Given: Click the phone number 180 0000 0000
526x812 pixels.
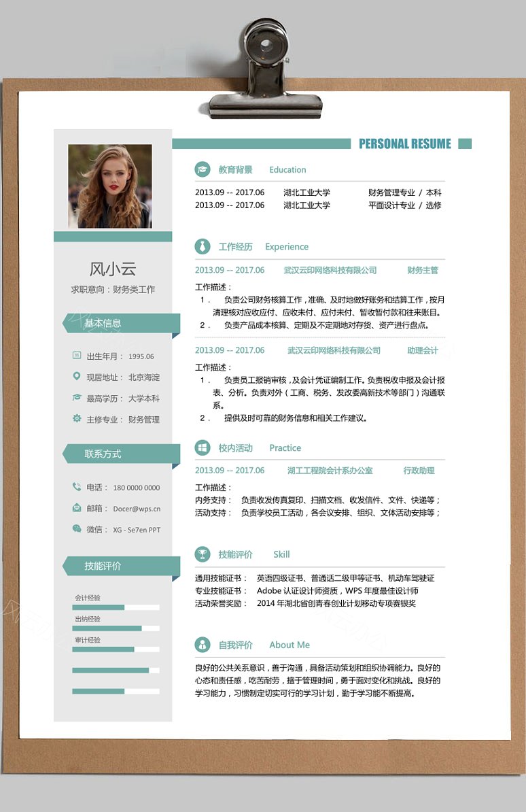Looking at the screenshot, I should click(136, 488).
